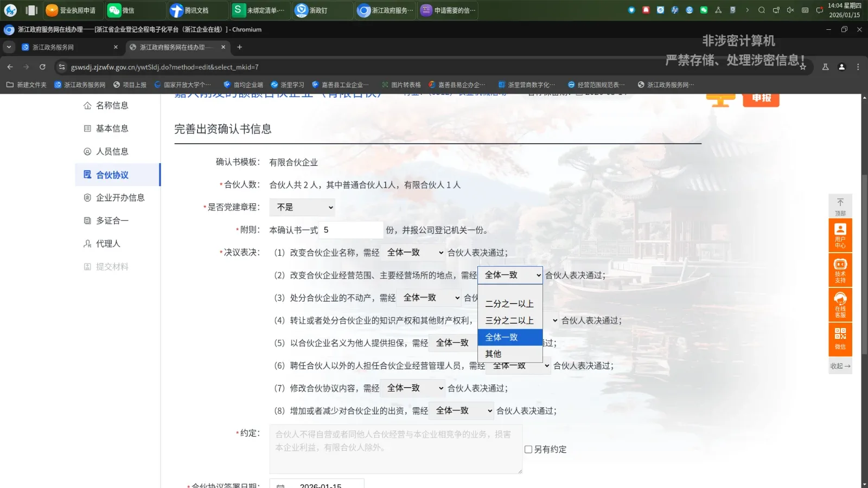This screenshot has width=868, height=488.
Task: Open 基本信息 section in sidebar
Action: 106,129
